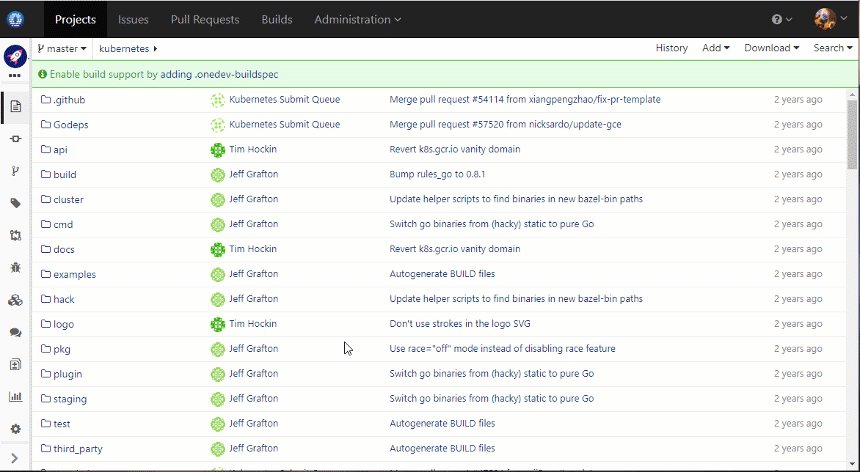Viewport: 860px width, 472px height.
Task: Open the cmd folder
Action: pos(63,225)
